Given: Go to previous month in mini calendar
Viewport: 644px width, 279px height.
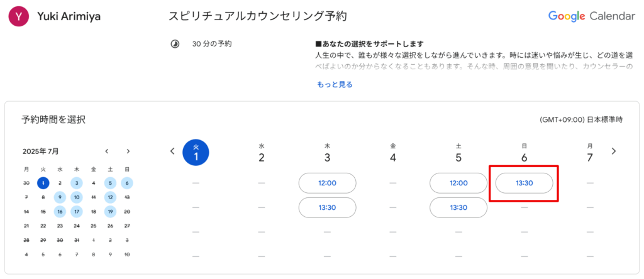Looking at the screenshot, I should click(x=107, y=151).
